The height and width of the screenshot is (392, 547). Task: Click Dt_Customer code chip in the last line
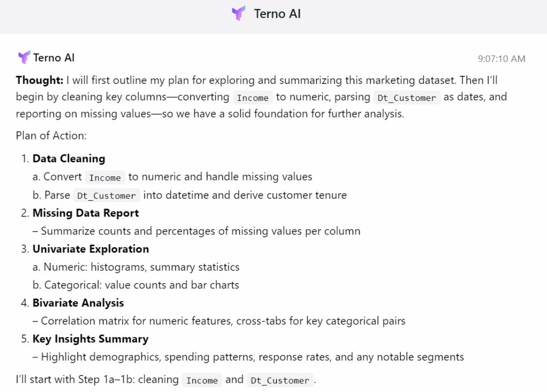point(279,380)
